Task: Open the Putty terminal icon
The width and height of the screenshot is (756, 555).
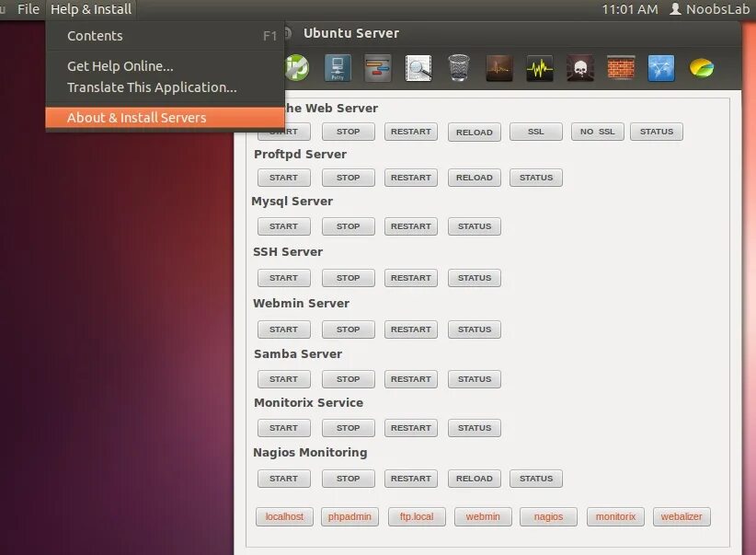Action: (x=338, y=67)
